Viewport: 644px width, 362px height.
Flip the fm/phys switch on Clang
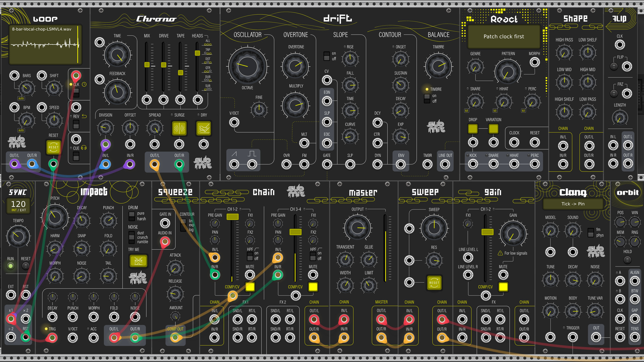(591, 232)
